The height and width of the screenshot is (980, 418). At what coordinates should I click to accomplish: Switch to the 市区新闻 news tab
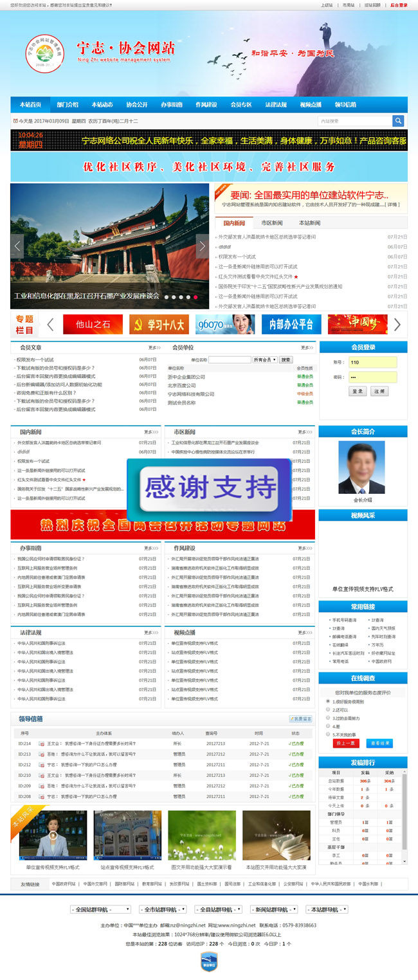pyautogui.click(x=272, y=223)
